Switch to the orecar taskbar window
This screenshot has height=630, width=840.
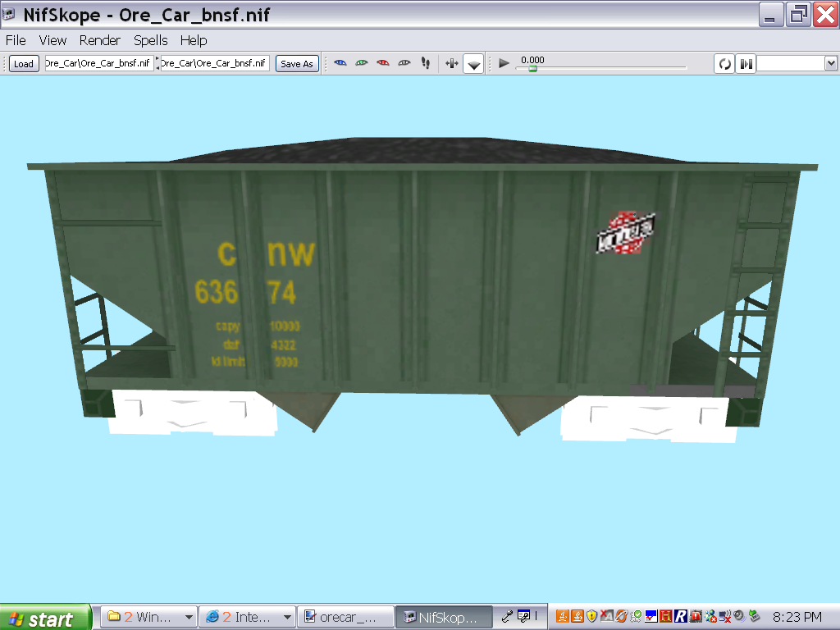click(345, 617)
